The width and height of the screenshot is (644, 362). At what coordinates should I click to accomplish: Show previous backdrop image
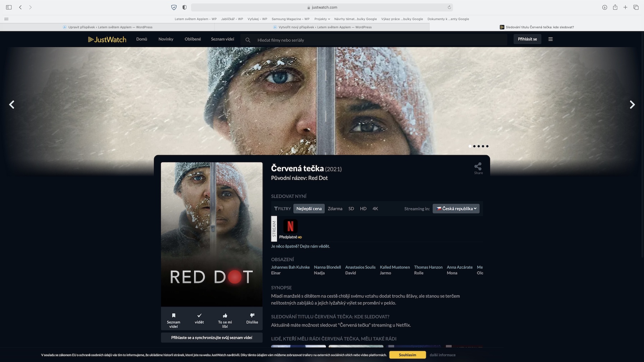click(x=12, y=105)
